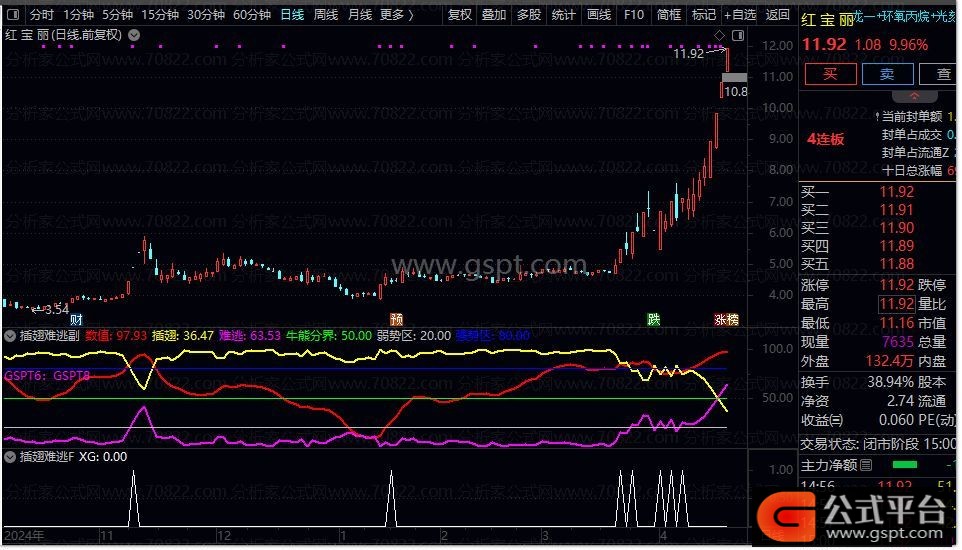Expand the 更多 periods menu
The image size is (962, 550).
tap(396, 14)
